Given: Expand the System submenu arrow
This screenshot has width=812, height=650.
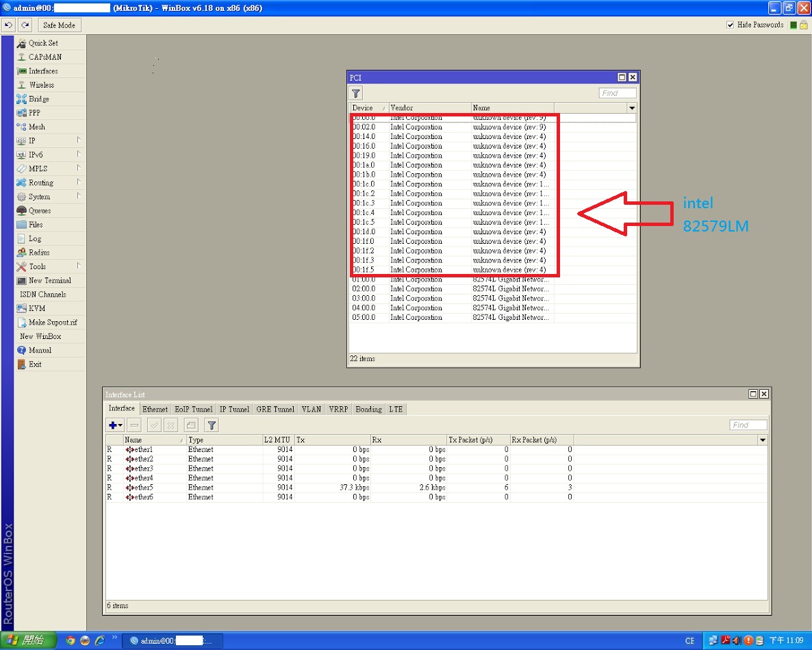Looking at the screenshot, I should (79, 196).
